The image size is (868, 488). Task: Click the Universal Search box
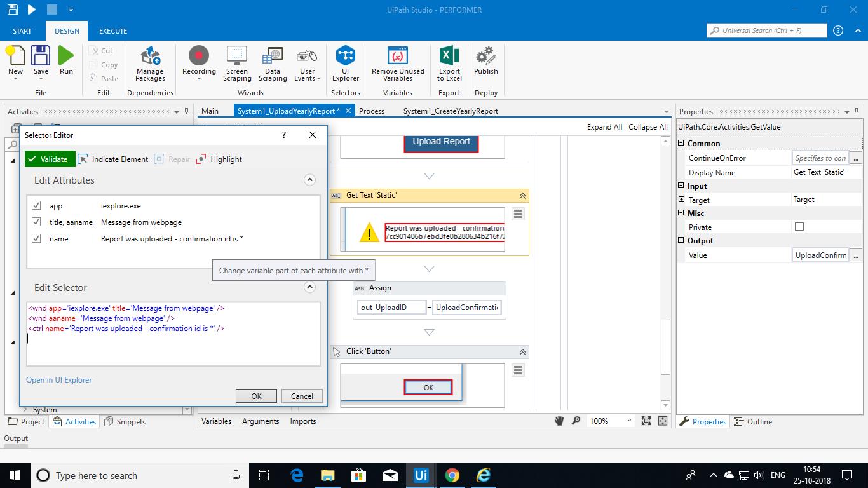(766, 30)
